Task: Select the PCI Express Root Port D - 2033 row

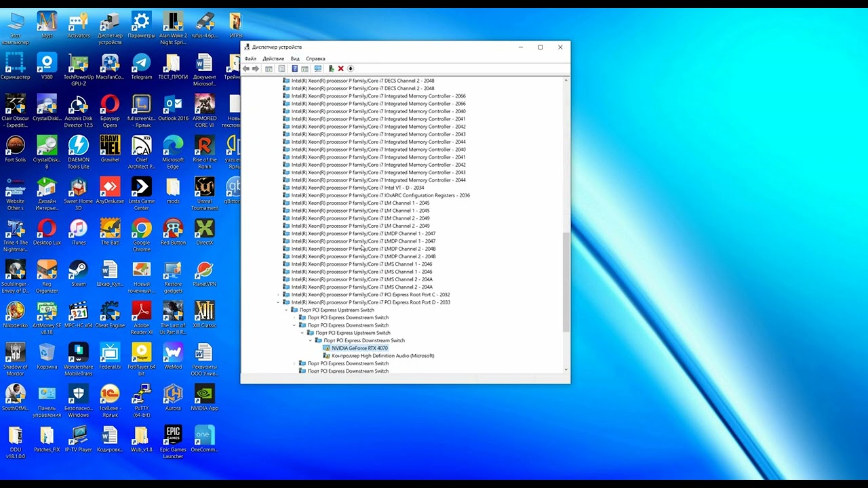Action: pyautogui.click(x=370, y=302)
